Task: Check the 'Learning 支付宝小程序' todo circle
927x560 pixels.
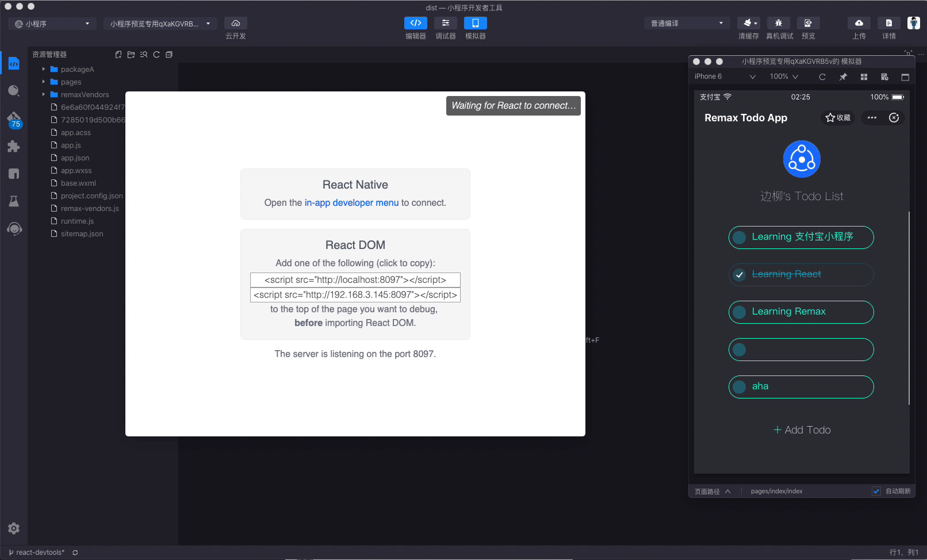Action: (x=740, y=237)
